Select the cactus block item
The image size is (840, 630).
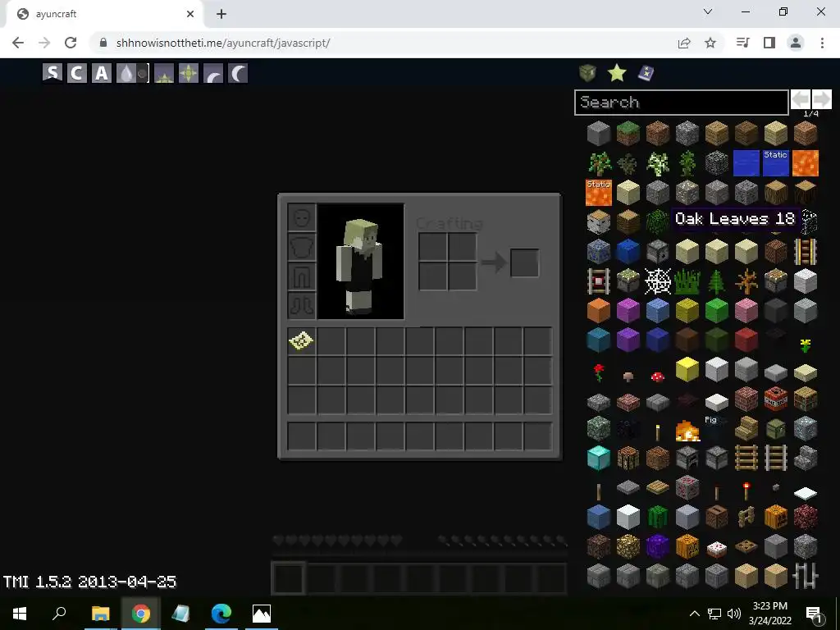(657, 517)
